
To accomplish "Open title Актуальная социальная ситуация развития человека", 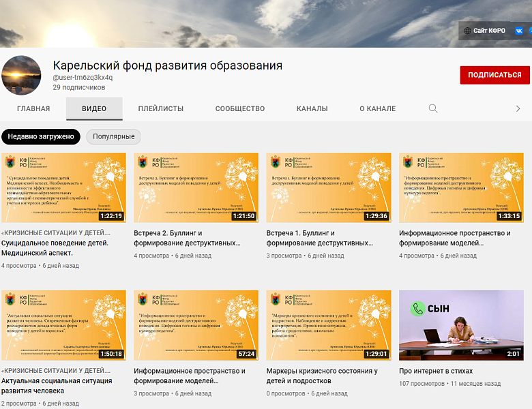I will [x=57, y=386].
